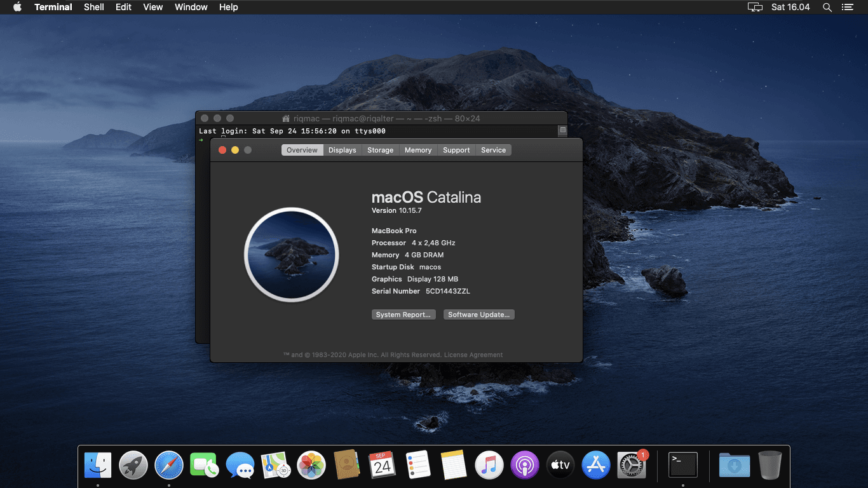This screenshot has width=868, height=488.
Task: Open the Terminal application menu
Action: 53,7
